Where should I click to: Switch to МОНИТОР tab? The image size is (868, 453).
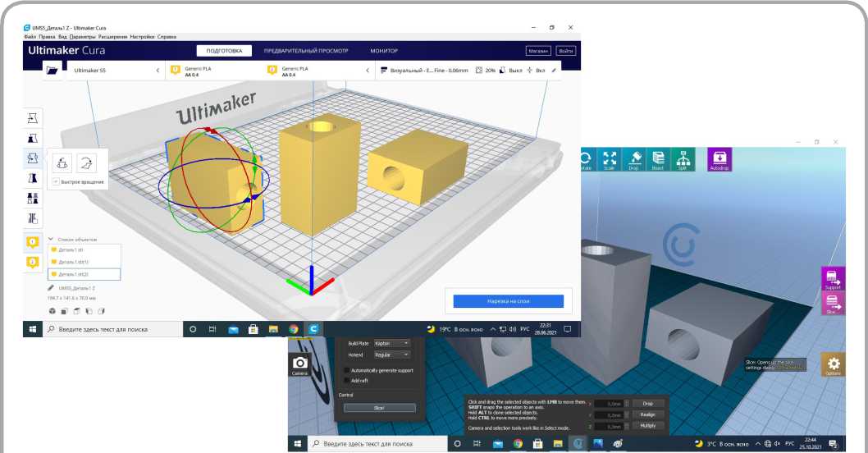pyautogui.click(x=384, y=50)
